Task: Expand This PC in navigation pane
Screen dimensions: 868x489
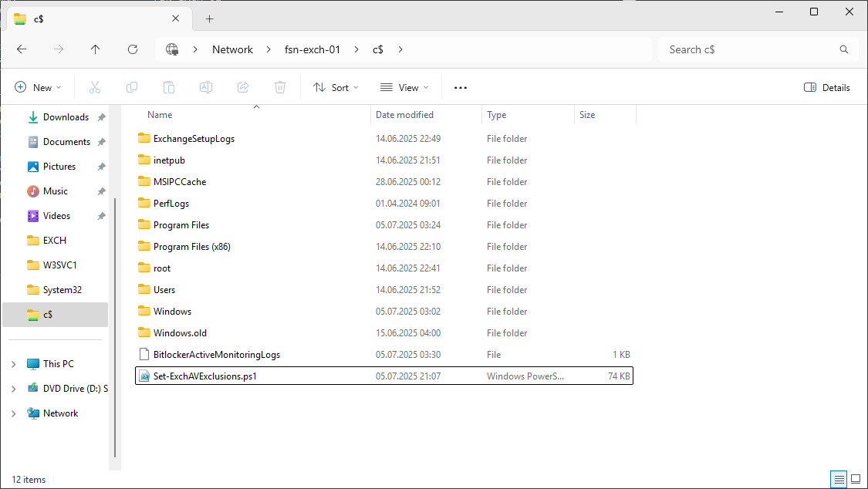Action: (x=14, y=364)
